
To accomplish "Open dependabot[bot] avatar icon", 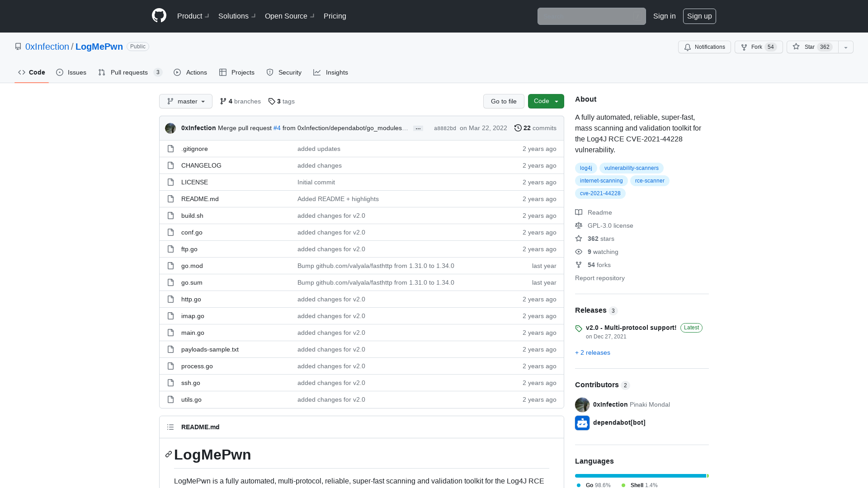I will click(x=582, y=423).
